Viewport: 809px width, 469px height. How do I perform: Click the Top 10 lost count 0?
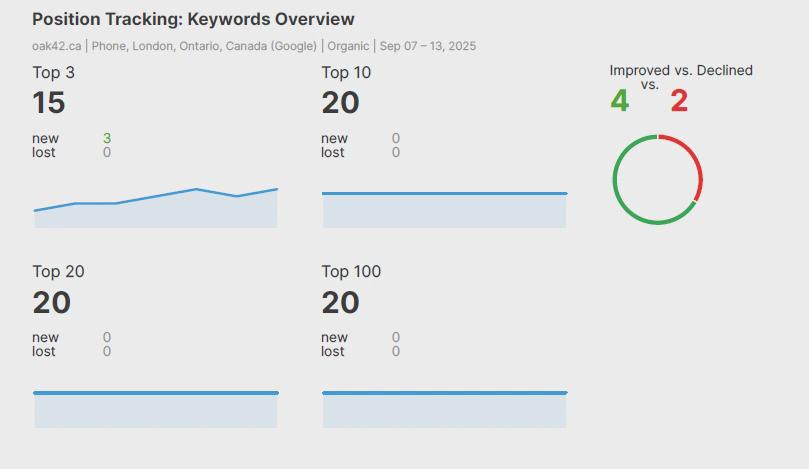coord(396,152)
